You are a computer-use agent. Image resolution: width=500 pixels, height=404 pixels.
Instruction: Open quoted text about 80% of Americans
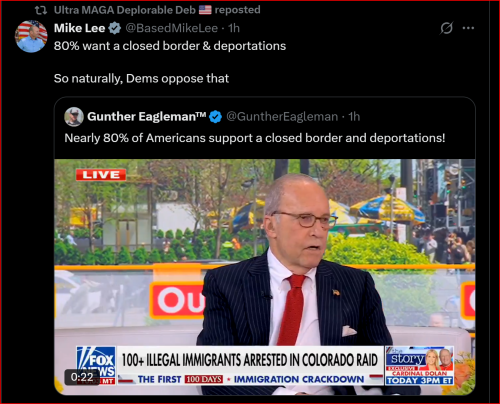[255, 138]
